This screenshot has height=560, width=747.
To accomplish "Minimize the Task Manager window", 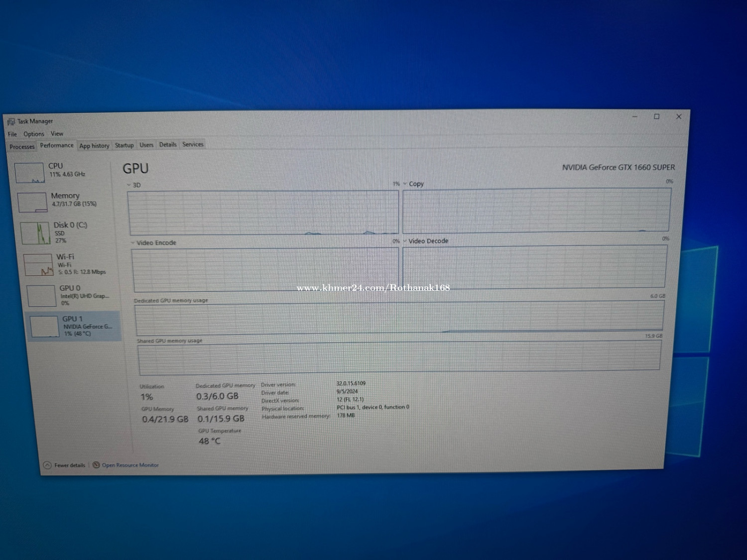I will (x=635, y=116).
